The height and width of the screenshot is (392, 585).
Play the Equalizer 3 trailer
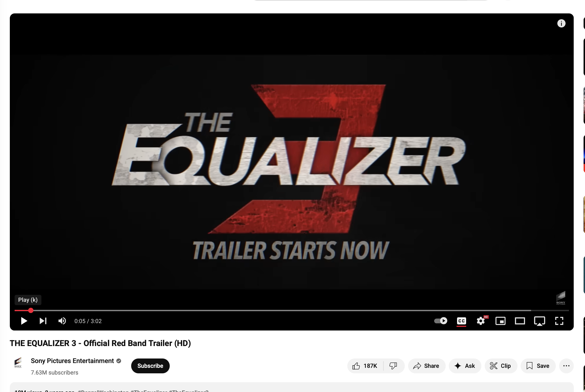click(x=24, y=321)
